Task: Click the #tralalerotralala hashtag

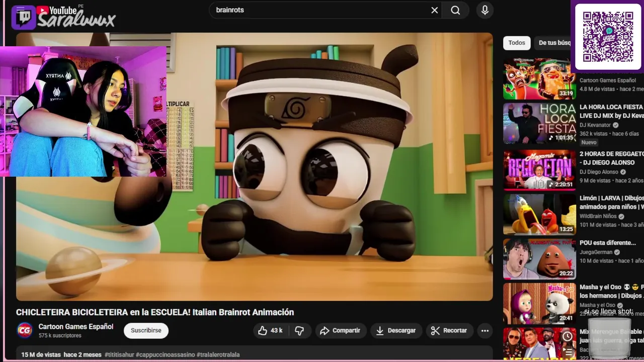Action: [218, 354]
